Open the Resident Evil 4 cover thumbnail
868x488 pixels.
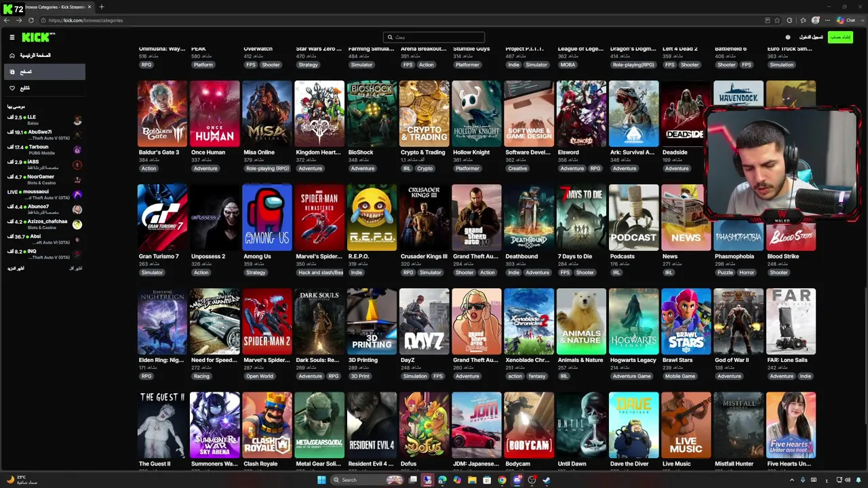pos(372,425)
